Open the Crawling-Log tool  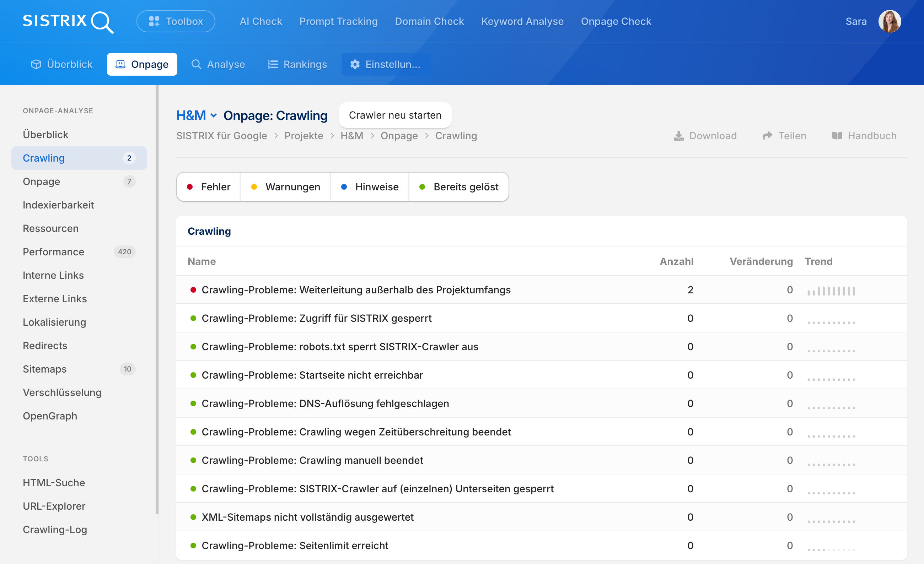tap(79, 529)
